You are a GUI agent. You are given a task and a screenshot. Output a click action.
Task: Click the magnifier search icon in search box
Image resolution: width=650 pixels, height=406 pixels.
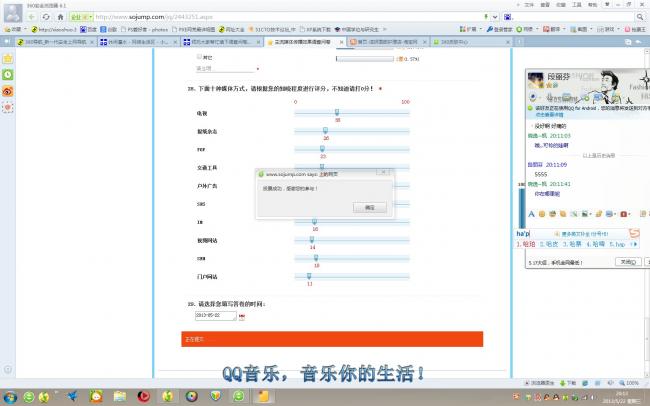640,17
